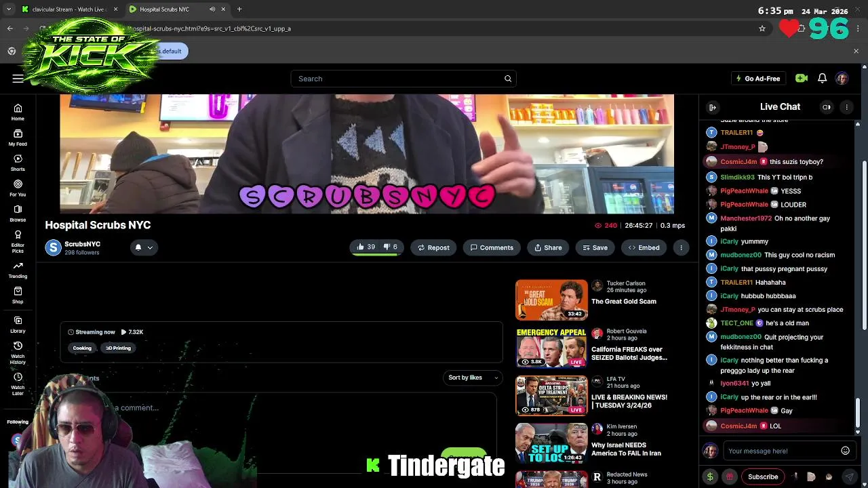Click the search magnifier icon

point(507,79)
